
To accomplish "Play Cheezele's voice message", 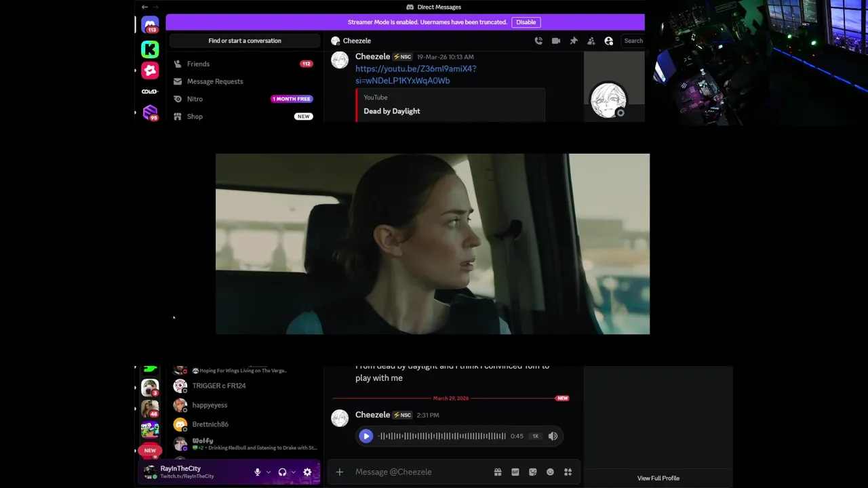I will coord(366,436).
